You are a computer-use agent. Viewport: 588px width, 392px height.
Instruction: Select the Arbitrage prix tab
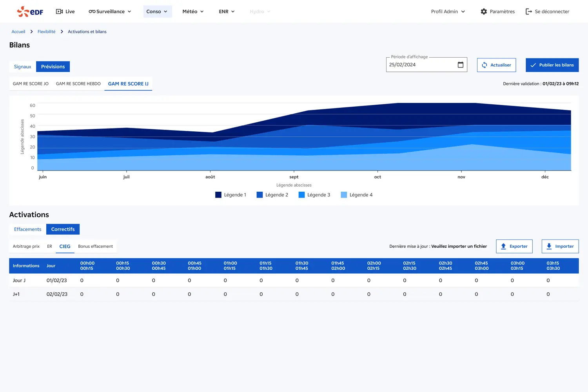26,247
